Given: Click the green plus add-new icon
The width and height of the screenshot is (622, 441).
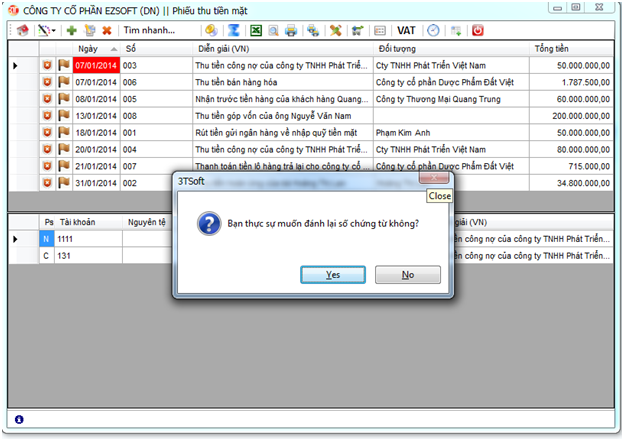Looking at the screenshot, I should pyautogui.click(x=71, y=31).
